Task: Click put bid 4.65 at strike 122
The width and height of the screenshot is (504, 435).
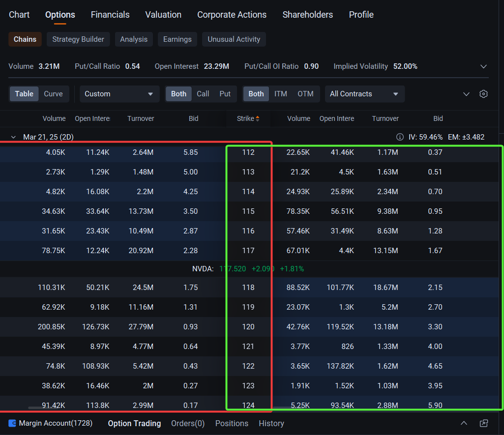Action: click(x=435, y=366)
